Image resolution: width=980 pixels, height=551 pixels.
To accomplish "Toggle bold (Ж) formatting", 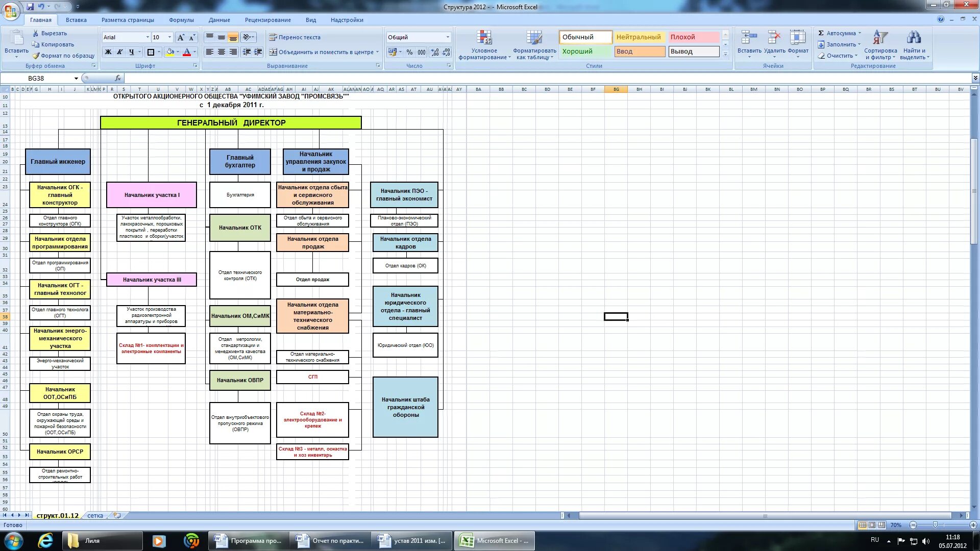I will (x=108, y=52).
